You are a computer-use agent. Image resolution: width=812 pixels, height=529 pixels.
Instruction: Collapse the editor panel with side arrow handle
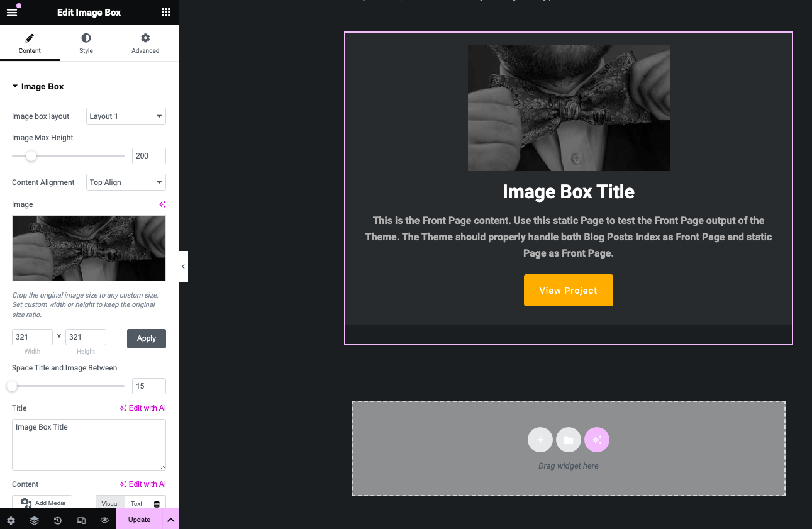click(183, 267)
